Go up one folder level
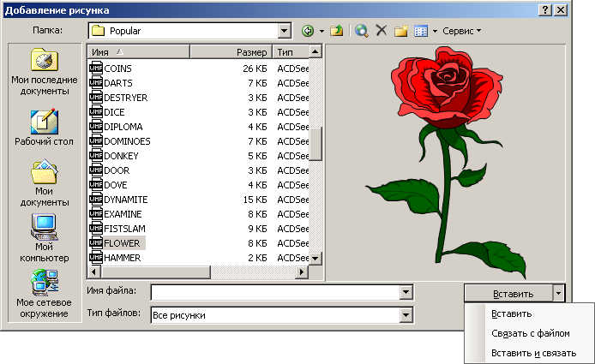This screenshot has width=595, height=364. [x=336, y=31]
